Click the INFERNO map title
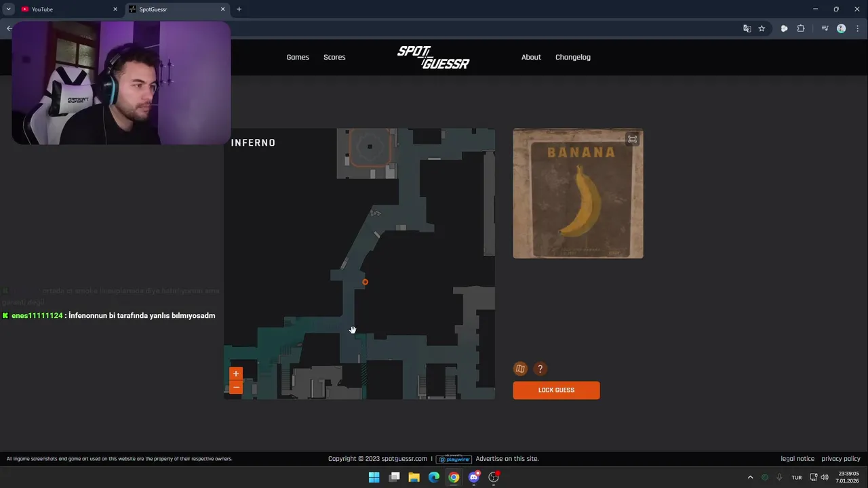This screenshot has width=868, height=488. click(x=253, y=142)
